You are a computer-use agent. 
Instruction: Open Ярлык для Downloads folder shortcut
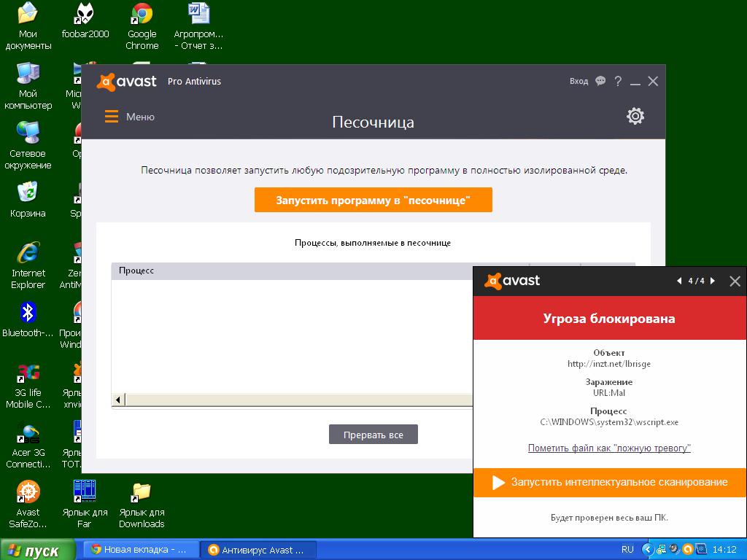(142, 505)
